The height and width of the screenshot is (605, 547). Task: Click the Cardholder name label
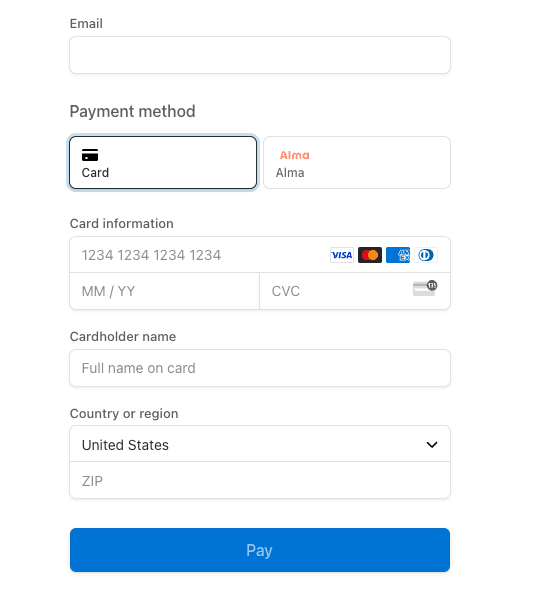(123, 336)
